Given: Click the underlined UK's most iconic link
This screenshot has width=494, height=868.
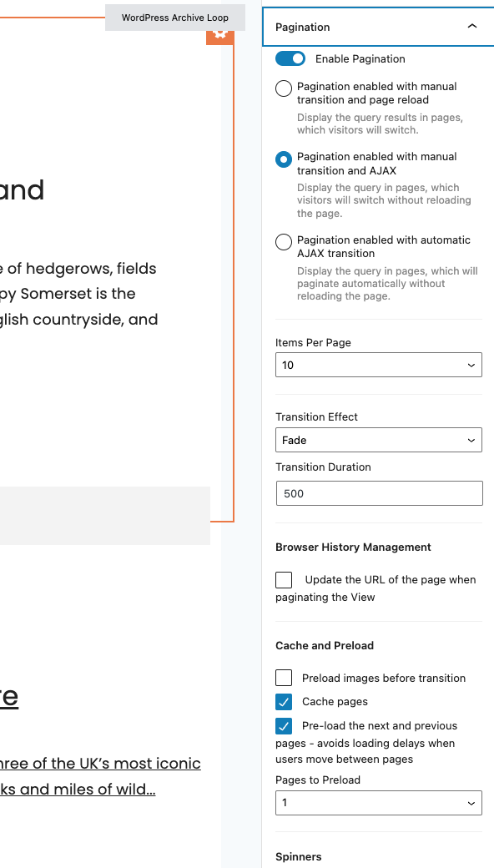Looking at the screenshot, I should (x=101, y=764).
